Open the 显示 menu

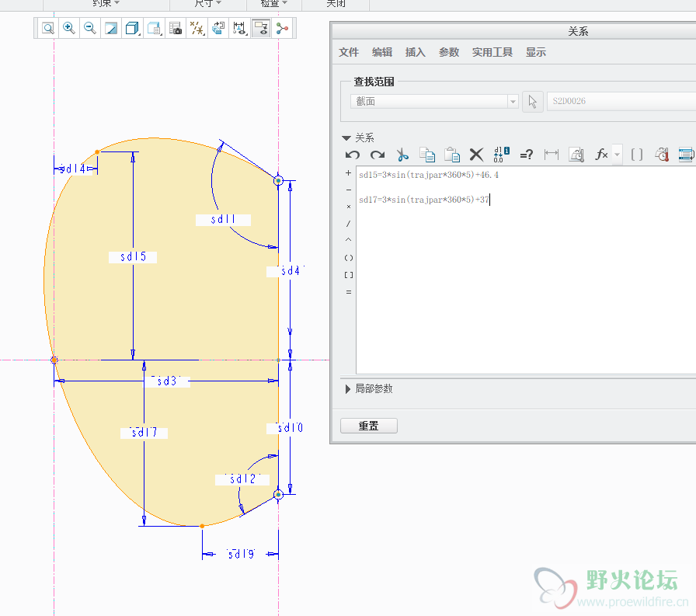tap(536, 52)
